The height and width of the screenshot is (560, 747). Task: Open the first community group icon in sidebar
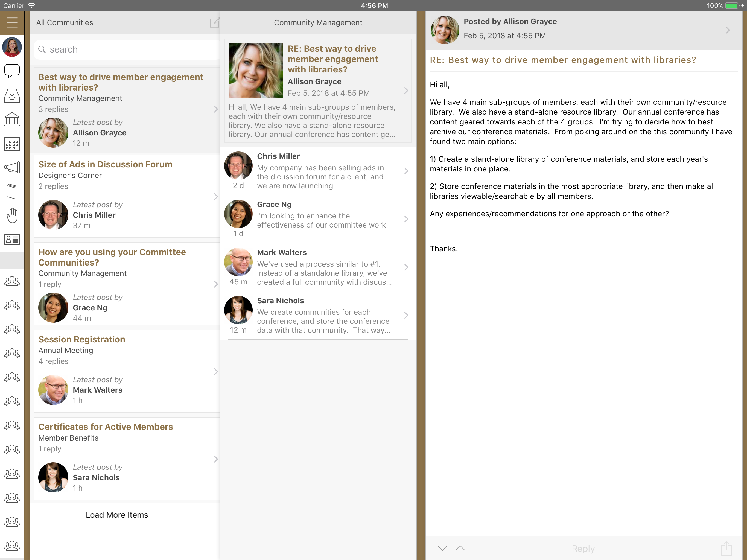point(12,281)
